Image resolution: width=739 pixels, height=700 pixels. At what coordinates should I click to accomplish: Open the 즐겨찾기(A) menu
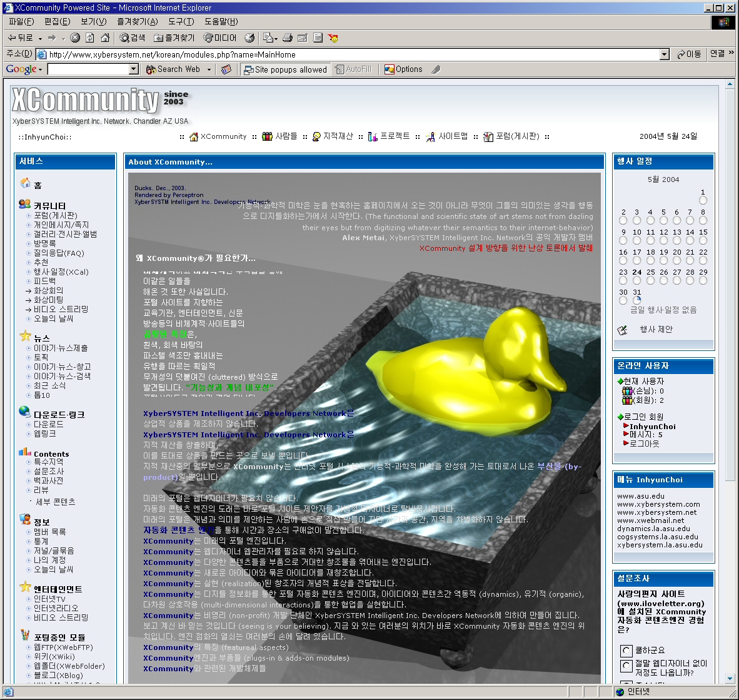[x=138, y=22]
